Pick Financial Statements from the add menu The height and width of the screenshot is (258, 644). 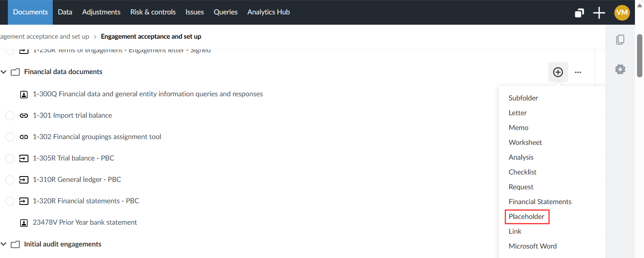[x=540, y=202]
